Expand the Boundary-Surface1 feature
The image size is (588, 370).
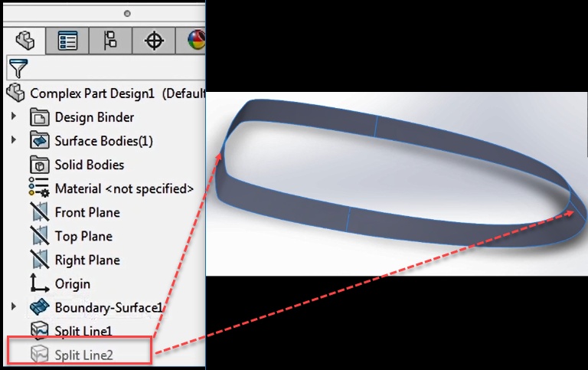(x=14, y=306)
